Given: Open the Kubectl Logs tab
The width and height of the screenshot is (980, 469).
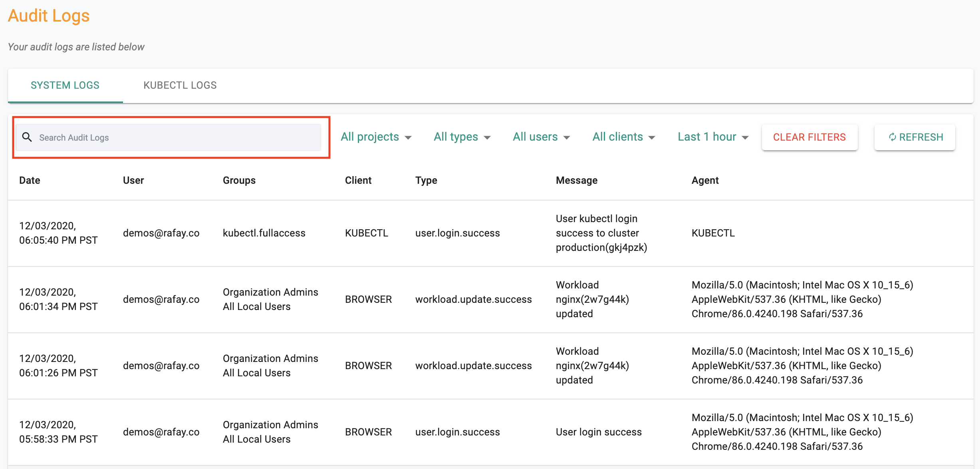Looking at the screenshot, I should [x=180, y=85].
